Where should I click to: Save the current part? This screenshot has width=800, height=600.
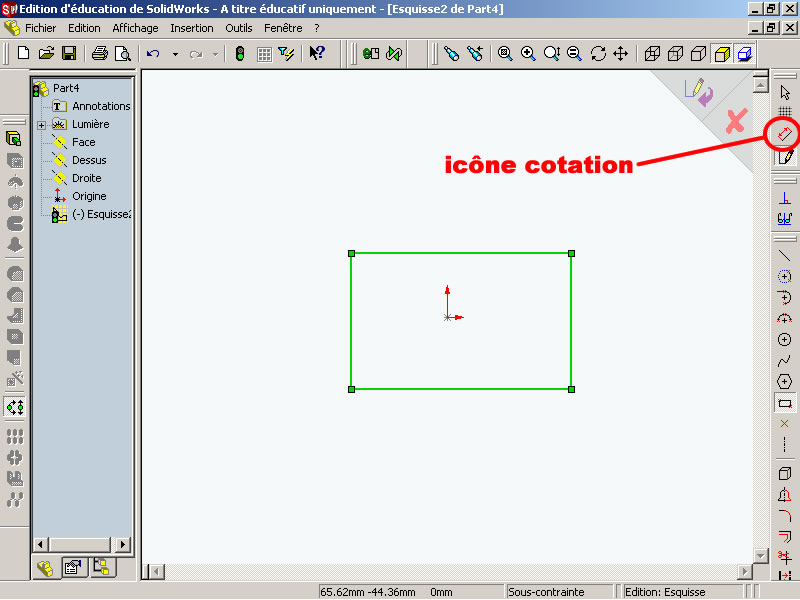(x=69, y=53)
